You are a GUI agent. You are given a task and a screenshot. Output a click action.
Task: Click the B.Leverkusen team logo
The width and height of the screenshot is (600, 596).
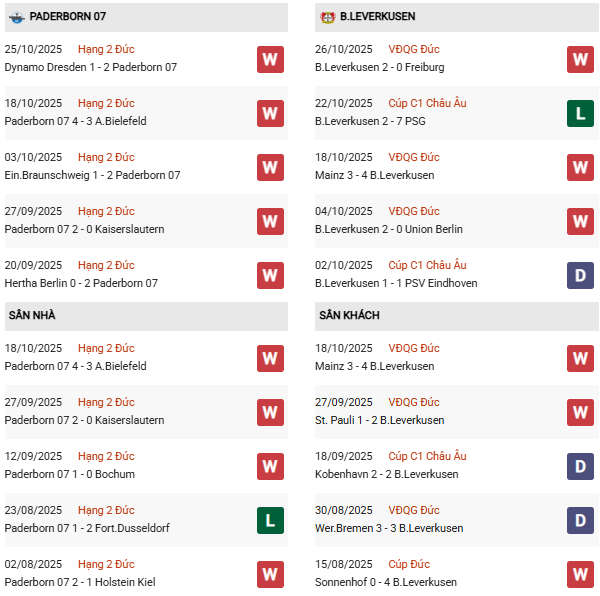(327, 17)
